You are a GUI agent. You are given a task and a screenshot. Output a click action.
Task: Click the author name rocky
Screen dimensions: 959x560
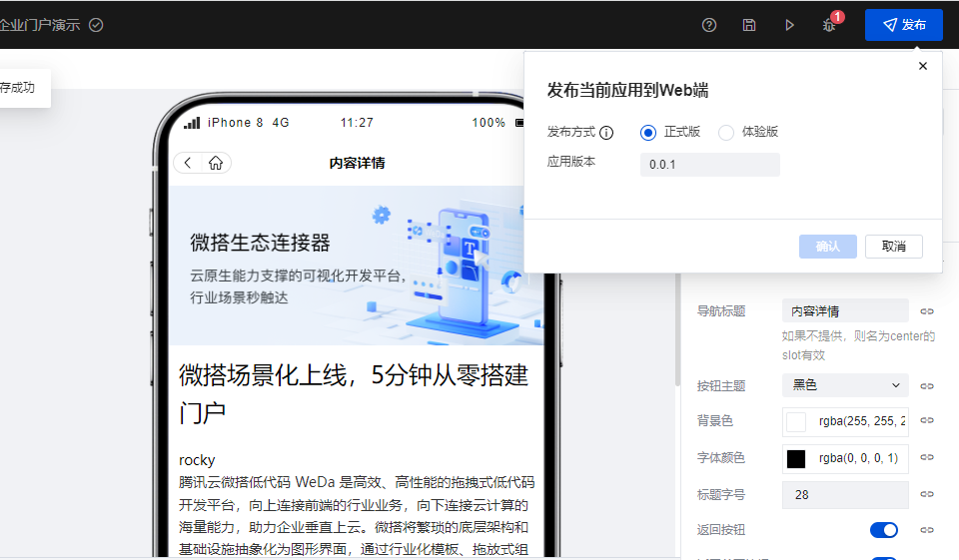coord(197,460)
